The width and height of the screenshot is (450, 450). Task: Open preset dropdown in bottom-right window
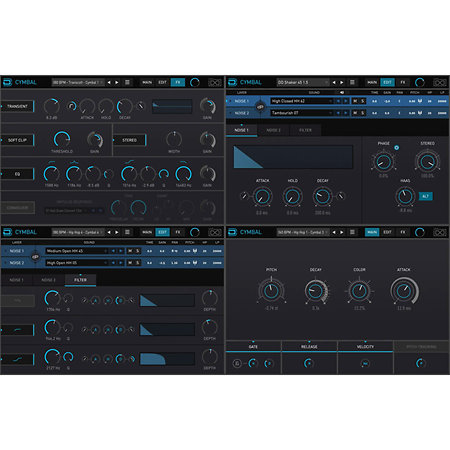[303, 232]
